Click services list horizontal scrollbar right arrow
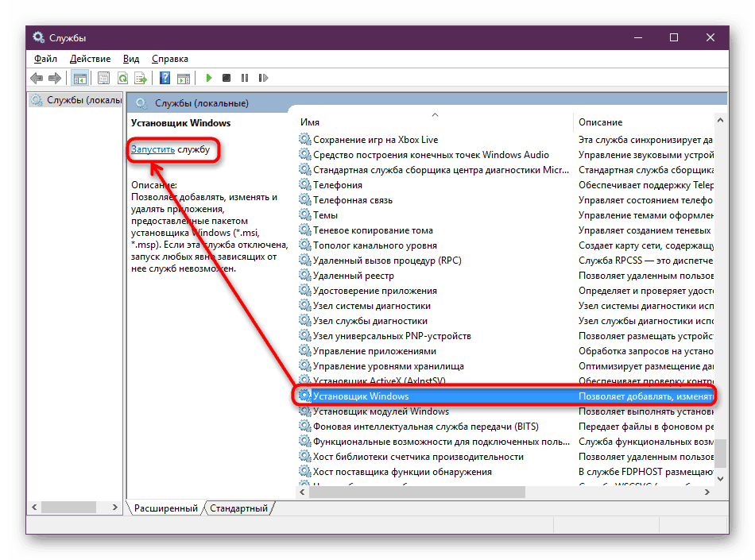755x560 pixels. tap(707, 492)
